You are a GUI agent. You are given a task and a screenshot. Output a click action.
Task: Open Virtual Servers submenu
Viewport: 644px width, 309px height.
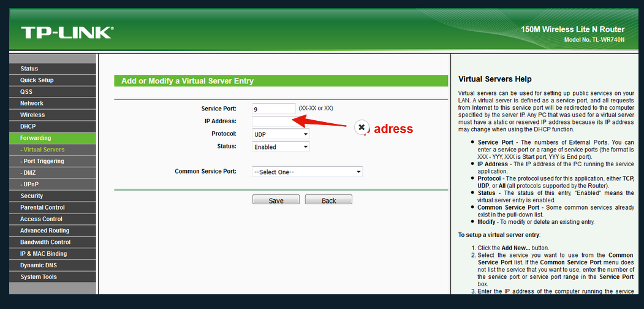[53, 150]
